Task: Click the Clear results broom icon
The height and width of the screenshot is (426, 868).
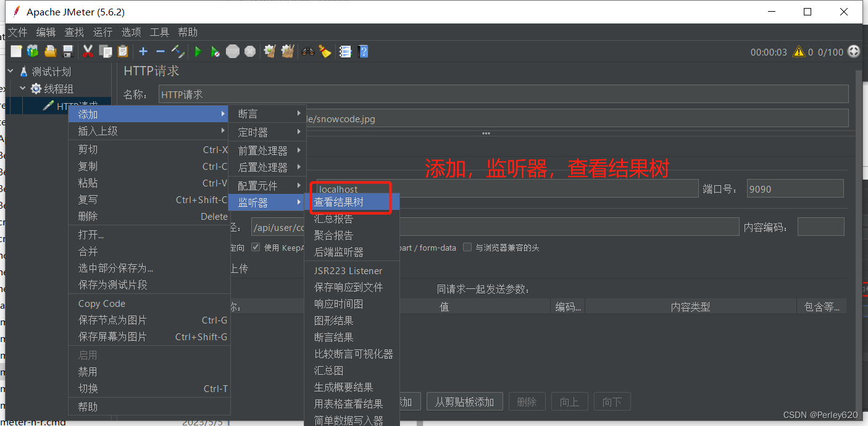Action: coord(270,52)
